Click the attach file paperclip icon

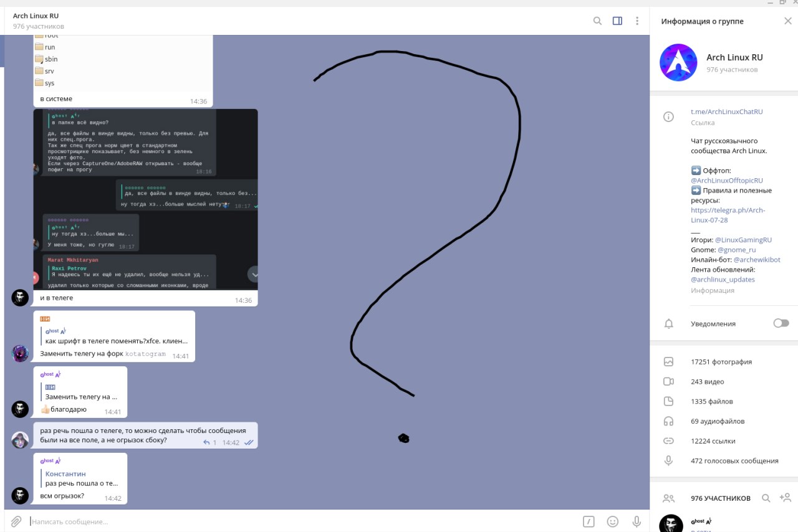coord(16,521)
